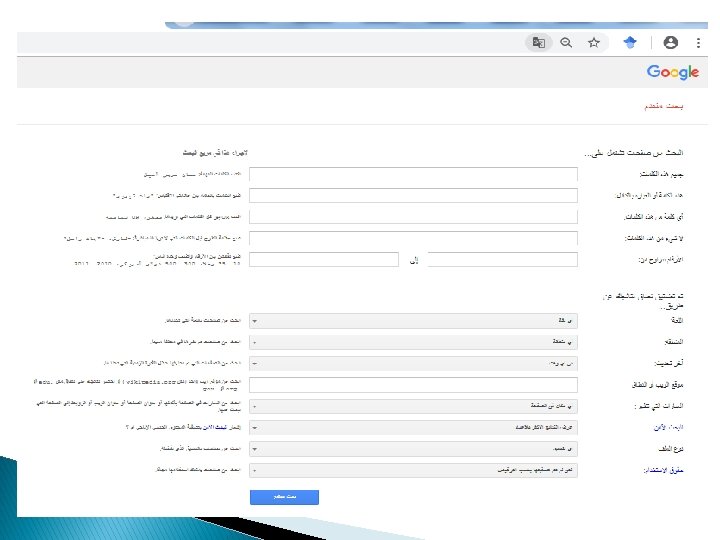Image resolution: width=720 pixels, height=540 pixels.
Task: Click the "any of these words" input field
Action: pyautogui.click(x=413, y=217)
